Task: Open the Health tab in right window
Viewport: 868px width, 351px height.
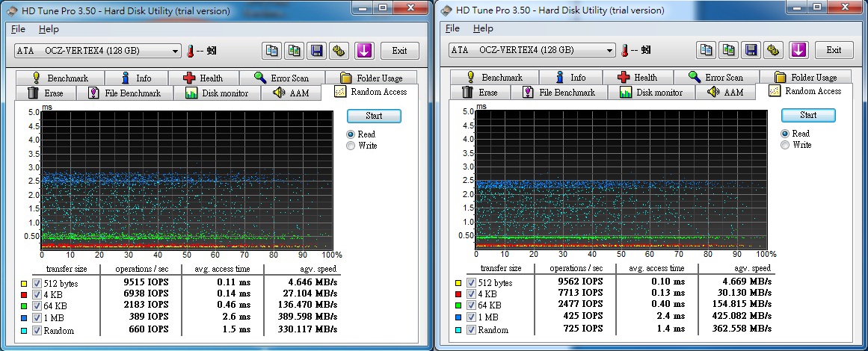Action: click(x=638, y=78)
